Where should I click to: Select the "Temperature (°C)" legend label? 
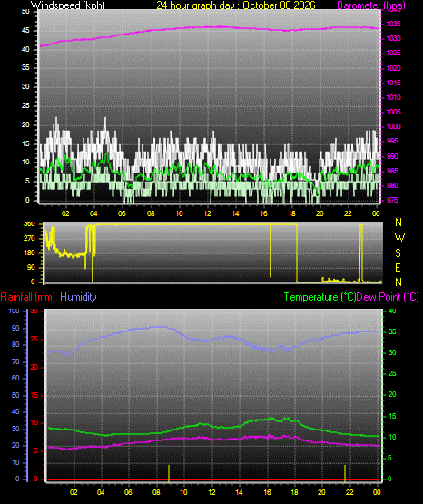click(x=320, y=297)
